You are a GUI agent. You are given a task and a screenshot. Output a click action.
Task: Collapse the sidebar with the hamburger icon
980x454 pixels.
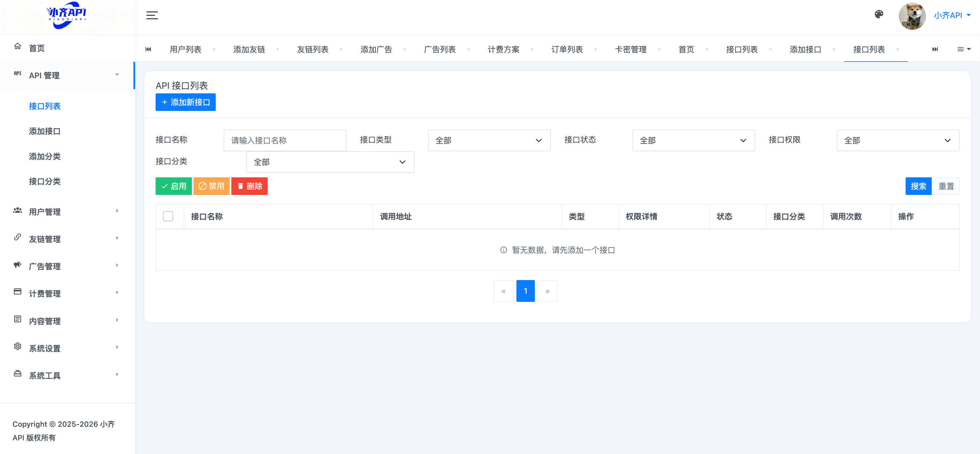[x=152, y=15]
